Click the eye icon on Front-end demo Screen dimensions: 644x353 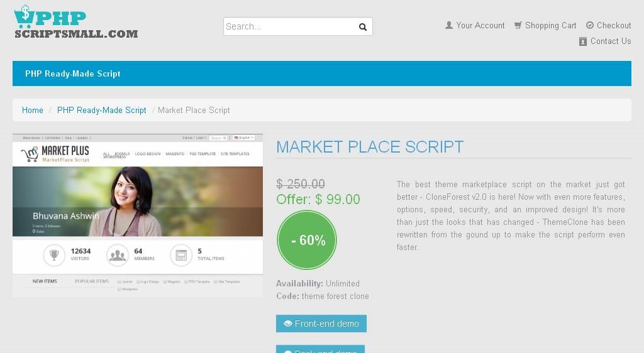coord(288,323)
